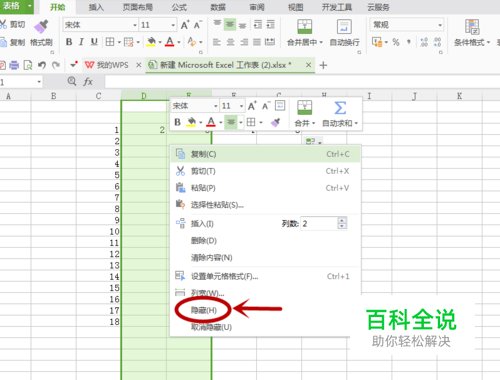Close the 我的WPS tab

point(139,65)
